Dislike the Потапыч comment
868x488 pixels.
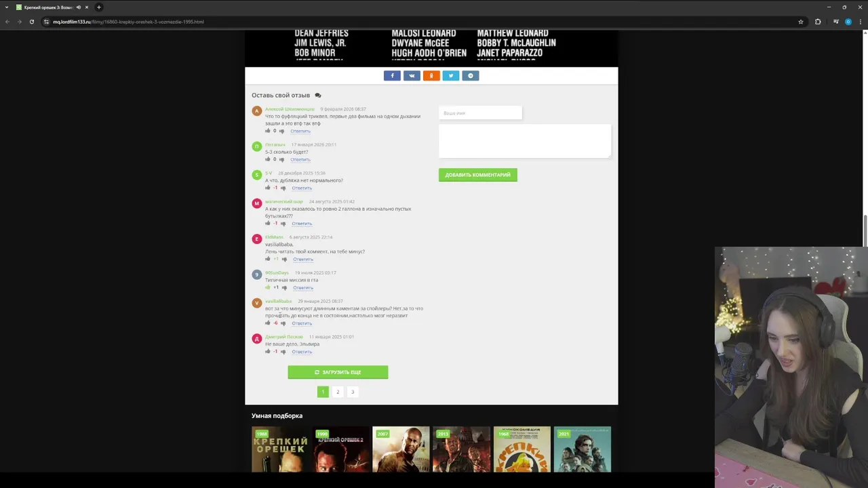coord(282,159)
